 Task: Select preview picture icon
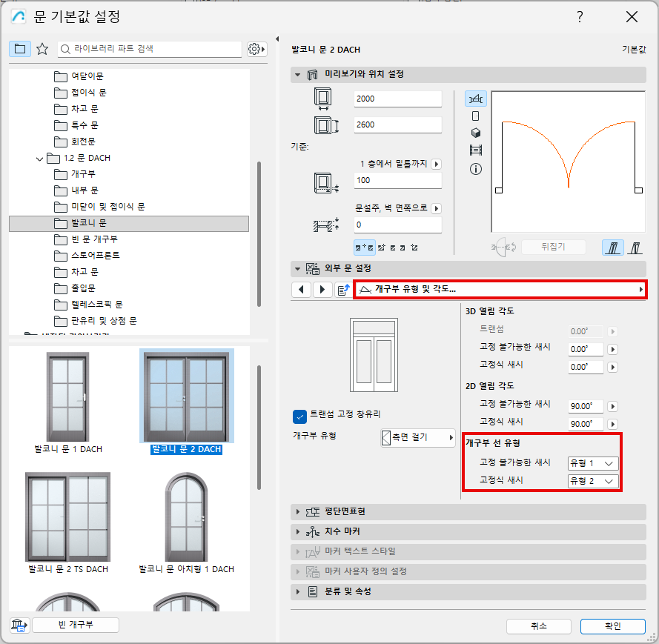476,150
